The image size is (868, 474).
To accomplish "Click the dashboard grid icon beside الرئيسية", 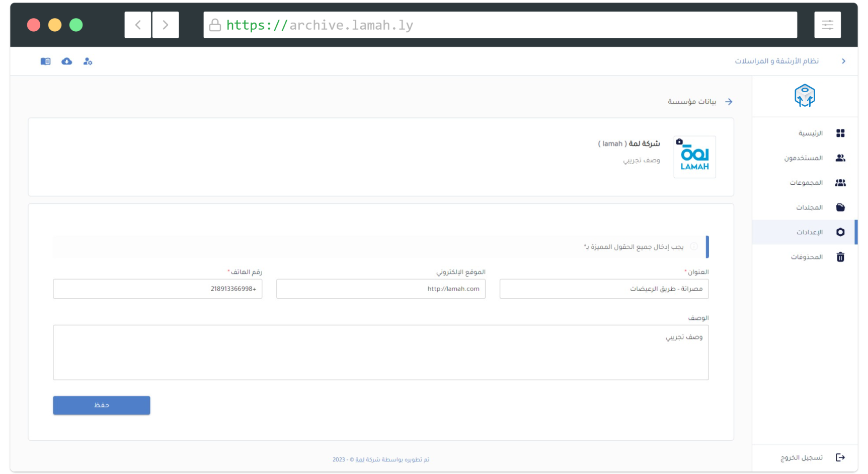I will [x=840, y=133].
